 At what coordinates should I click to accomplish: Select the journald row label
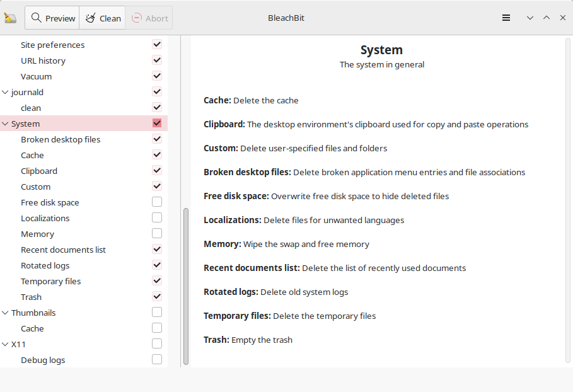pos(27,92)
